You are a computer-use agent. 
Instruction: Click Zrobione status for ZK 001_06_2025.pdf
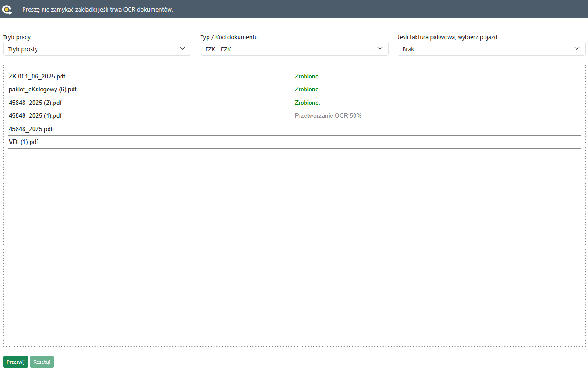click(307, 76)
